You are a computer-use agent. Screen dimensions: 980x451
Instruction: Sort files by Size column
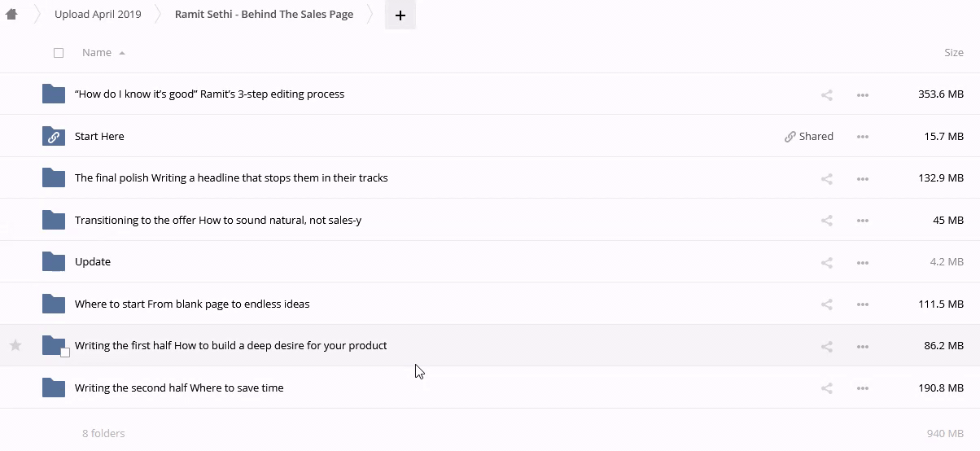(x=953, y=53)
